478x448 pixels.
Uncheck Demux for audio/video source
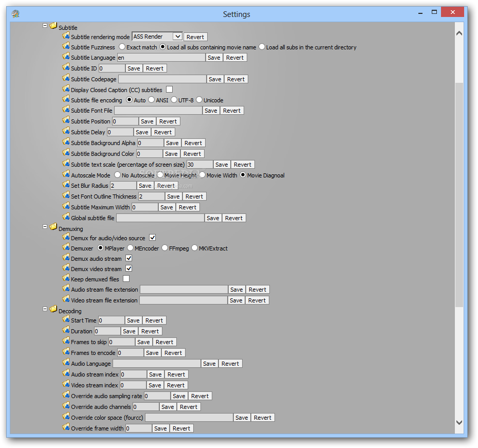tap(153, 238)
